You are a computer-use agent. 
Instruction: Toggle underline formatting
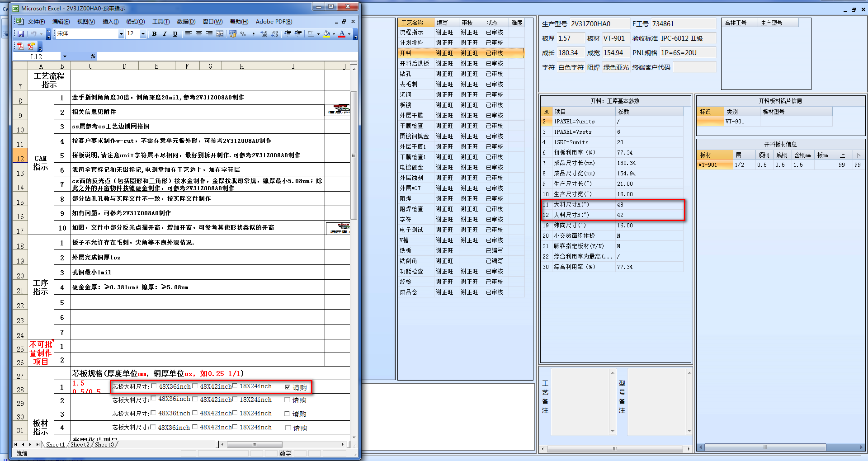click(175, 34)
